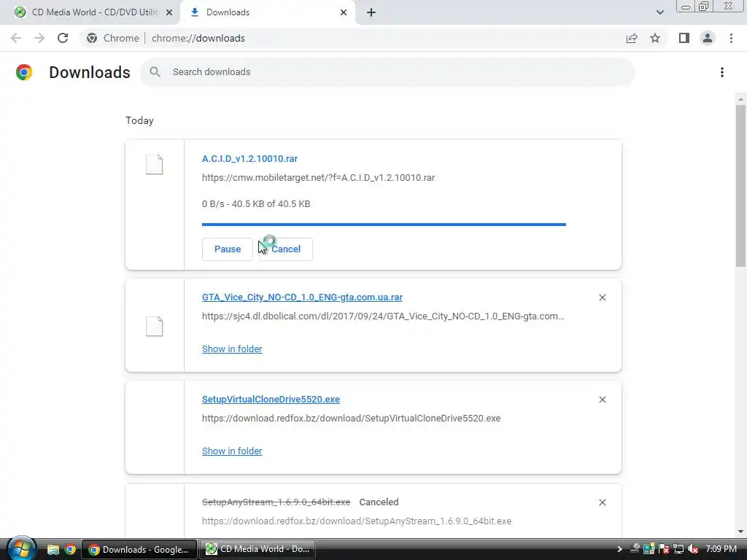The height and width of the screenshot is (560, 747).
Task: Click the page vertical scrollbar thumb
Action: pyautogui.click(x=740, y=186)
